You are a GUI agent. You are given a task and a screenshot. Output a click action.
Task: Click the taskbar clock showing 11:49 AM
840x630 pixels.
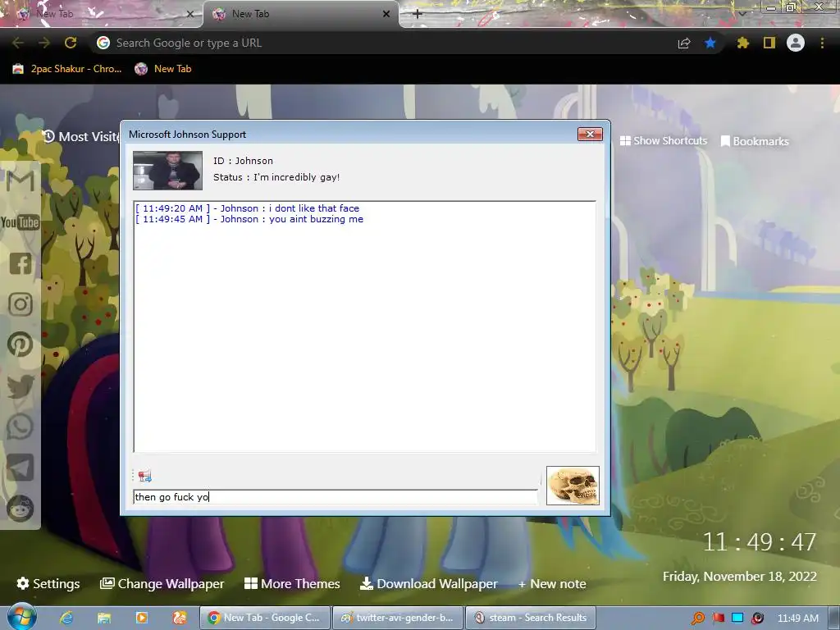797,619
